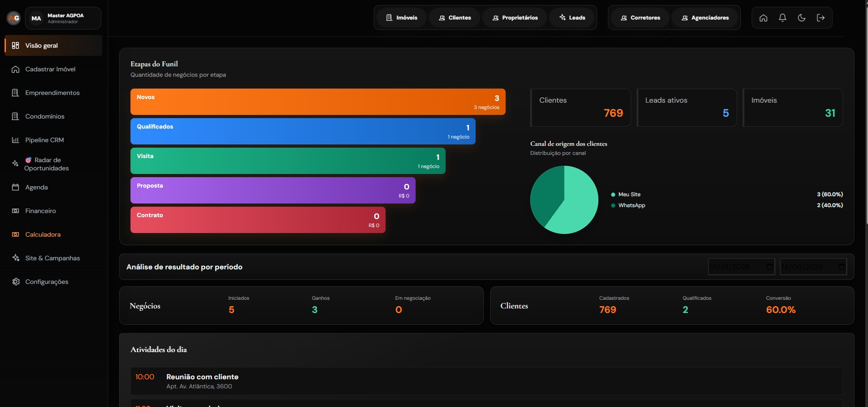Open the Corretores section
The width and height of the screenshot is (868, 407).
click(640, 18)
